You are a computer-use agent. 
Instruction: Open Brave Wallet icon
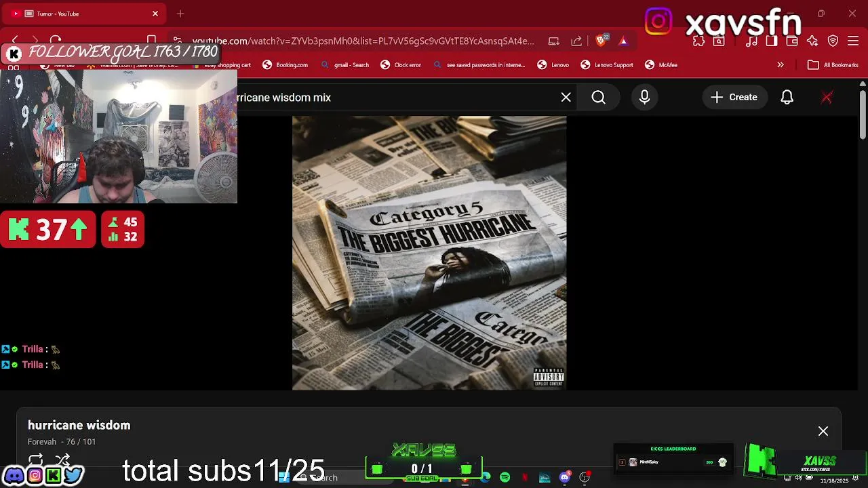coord(792,41)
